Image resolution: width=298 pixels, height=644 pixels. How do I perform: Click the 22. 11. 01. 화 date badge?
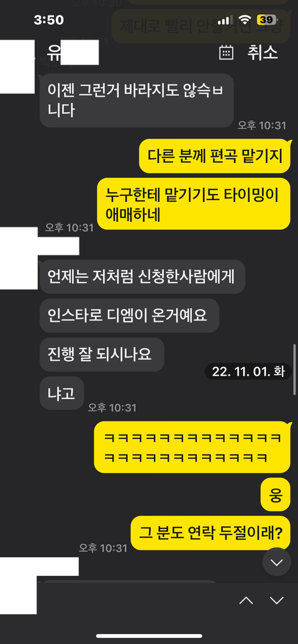[x=248, y=372]
